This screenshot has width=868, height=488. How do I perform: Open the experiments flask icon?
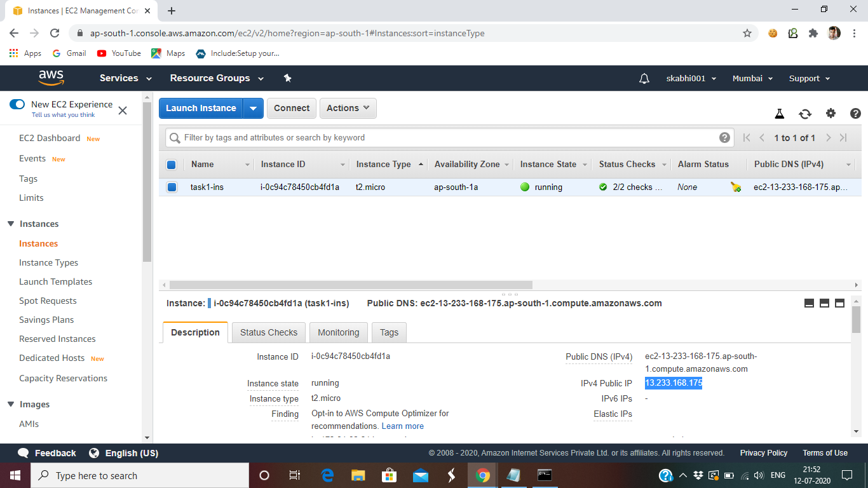(780, 114)
